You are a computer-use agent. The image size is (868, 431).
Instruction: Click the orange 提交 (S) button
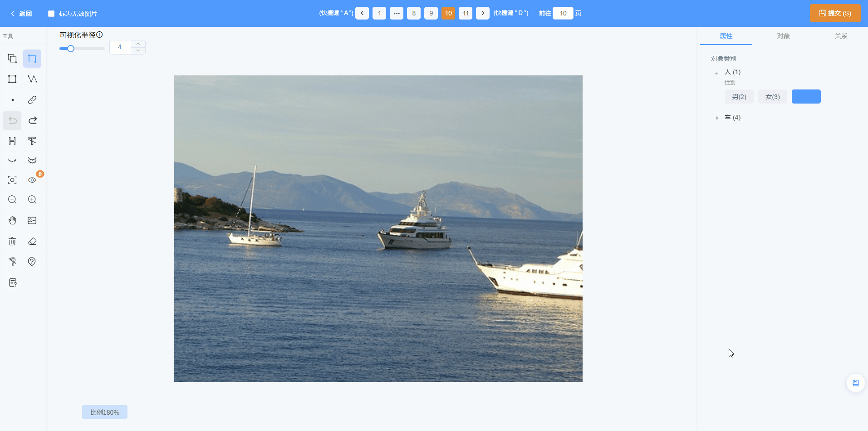tap(835, 13)
